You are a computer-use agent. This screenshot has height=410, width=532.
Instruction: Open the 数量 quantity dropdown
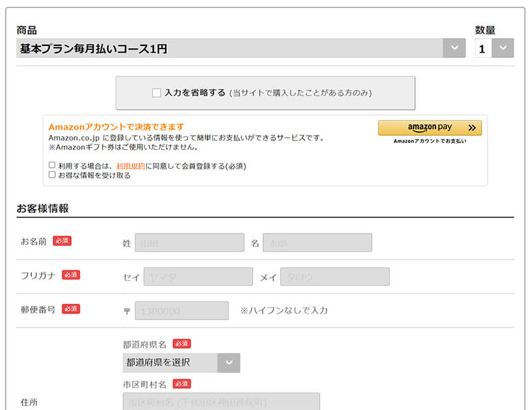494,48
